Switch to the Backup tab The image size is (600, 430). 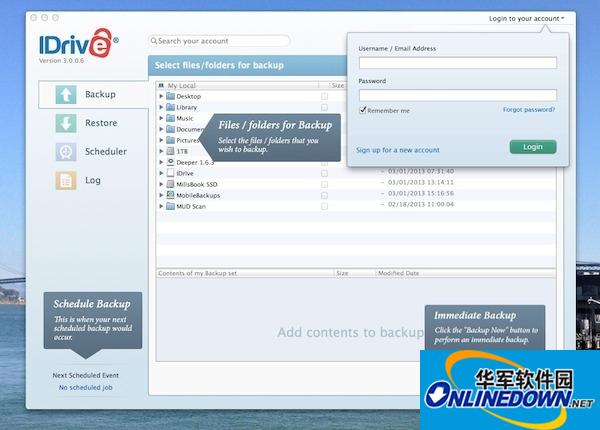(93, 94)
